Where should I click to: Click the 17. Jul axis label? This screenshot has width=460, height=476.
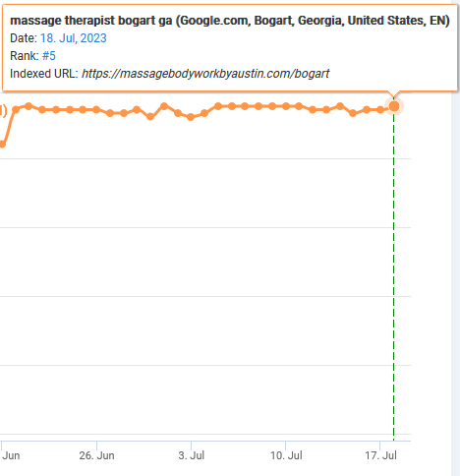(380, 455)
